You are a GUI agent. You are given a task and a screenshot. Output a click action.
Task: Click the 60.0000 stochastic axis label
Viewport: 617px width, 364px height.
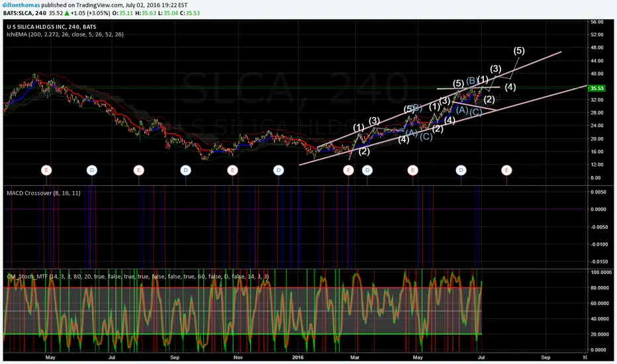click(600, 303)
